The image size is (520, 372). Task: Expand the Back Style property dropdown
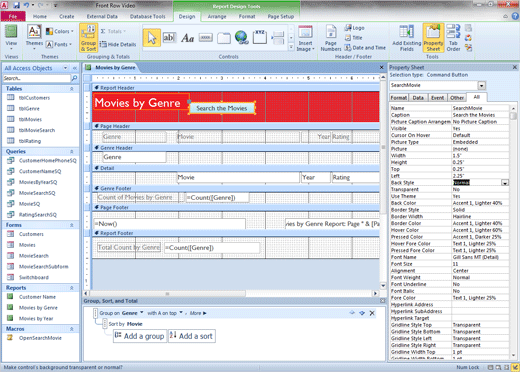tap(505, 183)
